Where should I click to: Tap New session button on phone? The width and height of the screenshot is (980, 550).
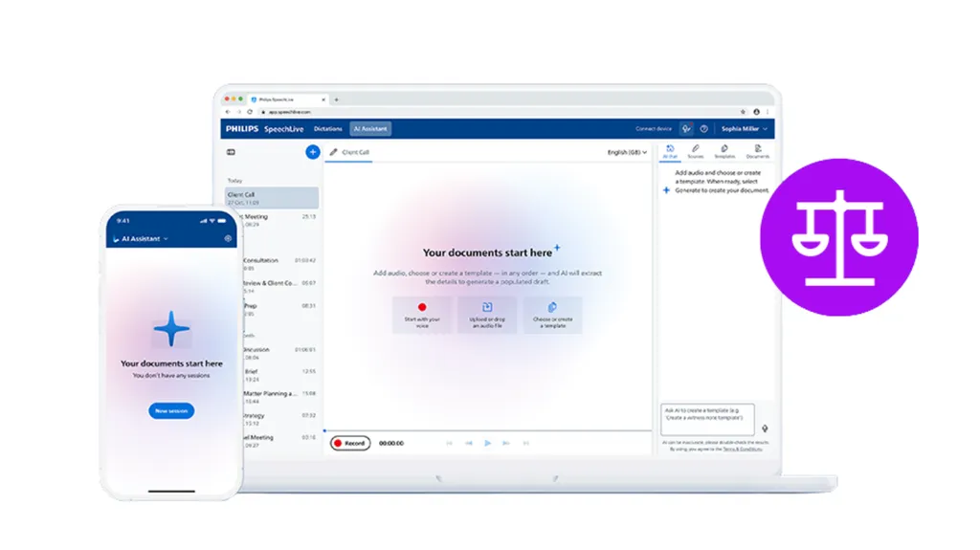point(171,410)
